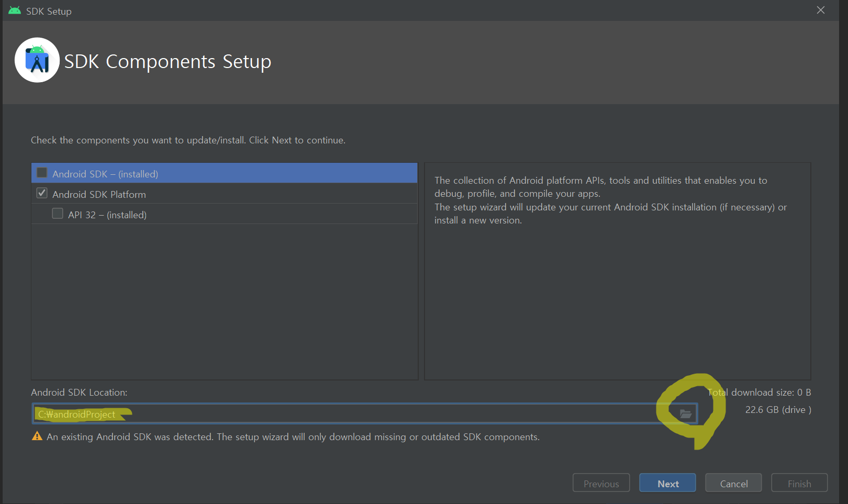
Task: Click the yellow warning triangle icon
Action: coord(37,436)
